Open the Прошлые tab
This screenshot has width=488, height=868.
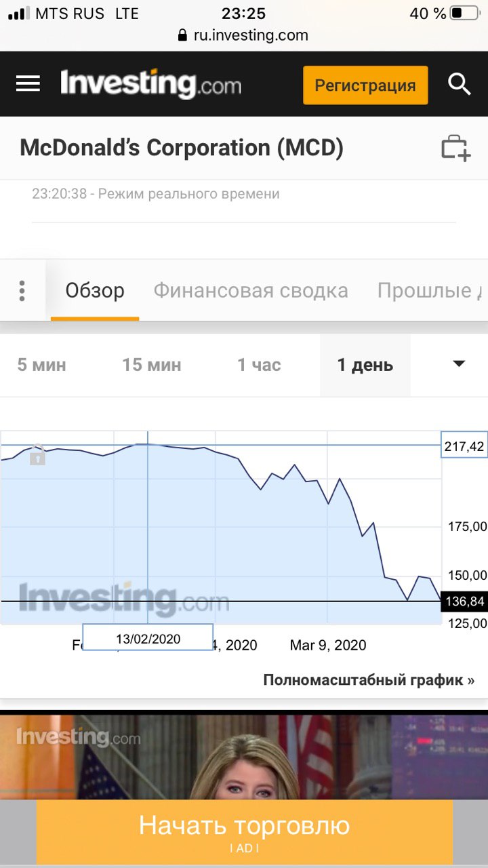[427, 291]
